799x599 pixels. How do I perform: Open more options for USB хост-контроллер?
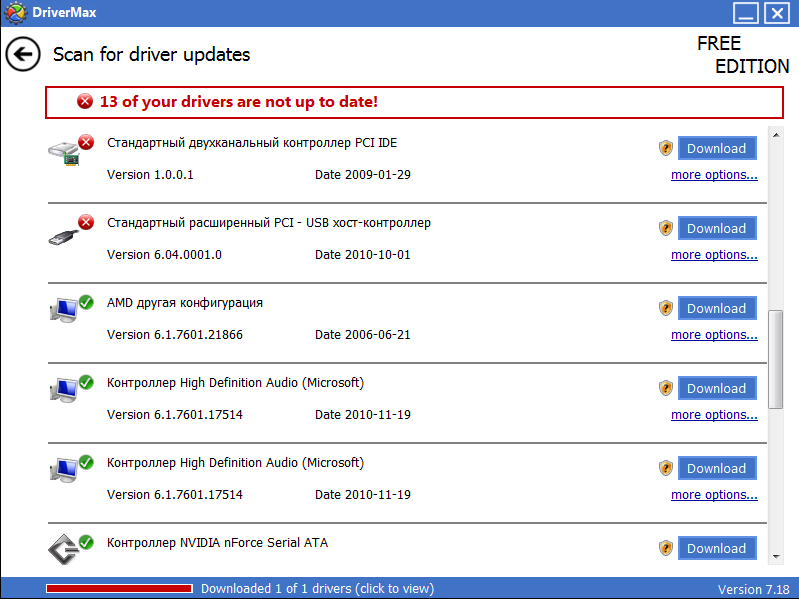click(x=714, y=255)
